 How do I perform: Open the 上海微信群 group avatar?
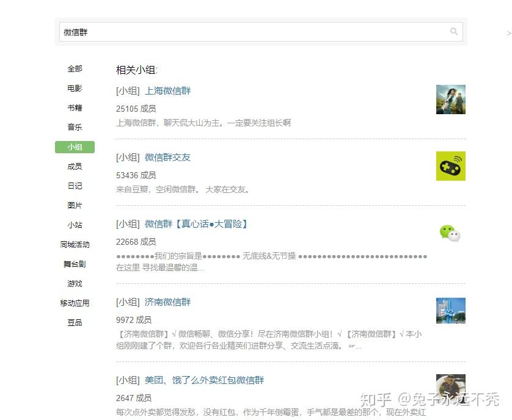tap(451, 100)
